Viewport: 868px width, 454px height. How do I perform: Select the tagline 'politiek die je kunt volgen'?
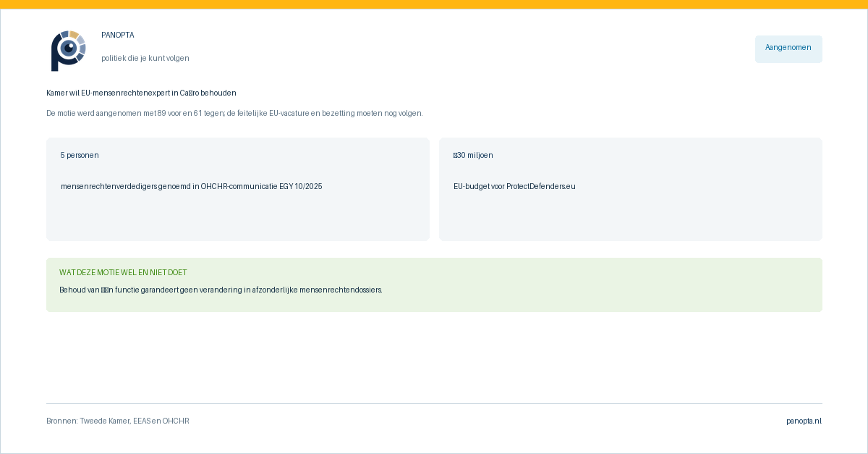tap(145, 59)
